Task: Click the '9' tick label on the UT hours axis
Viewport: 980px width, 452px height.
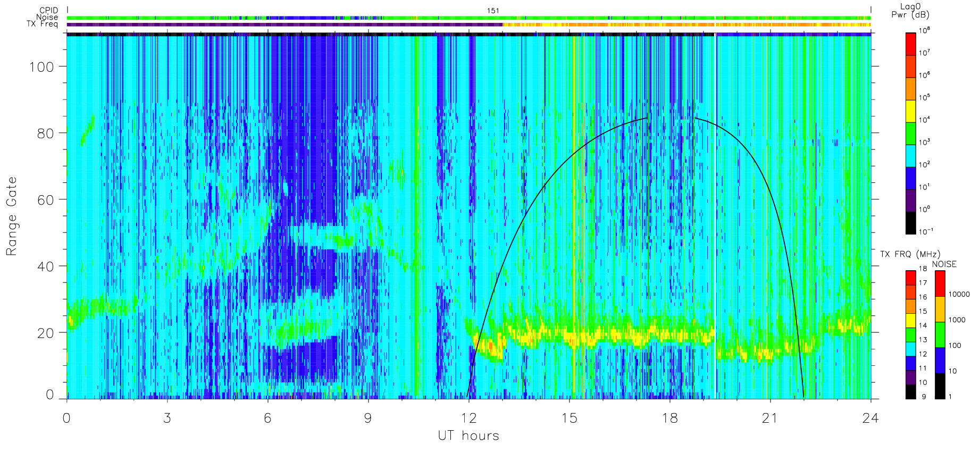Action: point(368,418)
